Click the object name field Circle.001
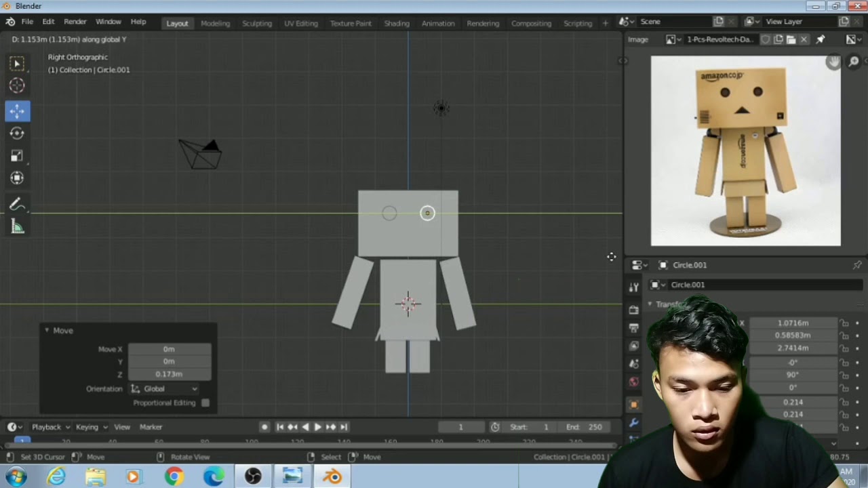 (755, 285)
